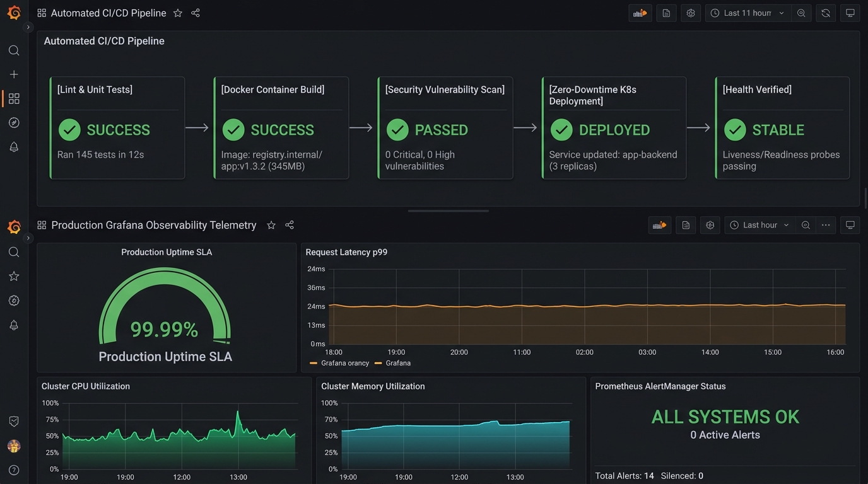The height and width of the screenshot is (484, 868).
Task: Click the splitter handle between the two dashboards
Action: pos(448,211)
